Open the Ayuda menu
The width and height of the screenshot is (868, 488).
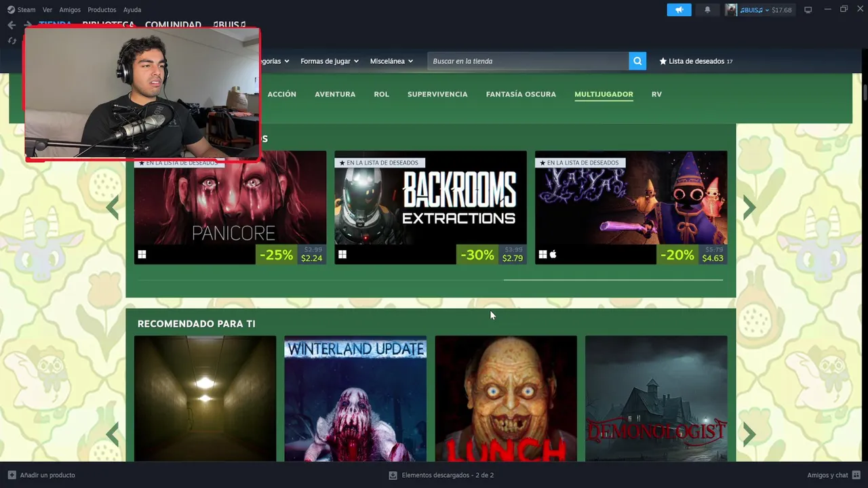(x=132, y=9)
